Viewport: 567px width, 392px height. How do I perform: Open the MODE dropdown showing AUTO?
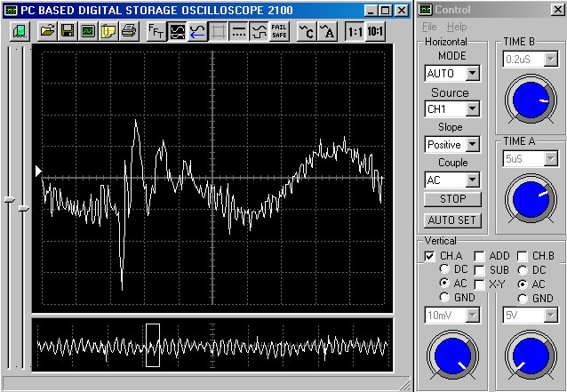click(x=472, y=73)
